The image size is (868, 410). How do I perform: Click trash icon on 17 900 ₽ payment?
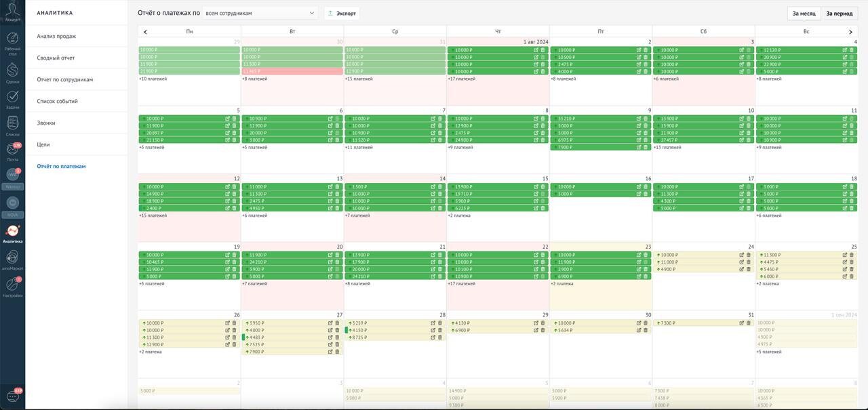tap(439, 262)
